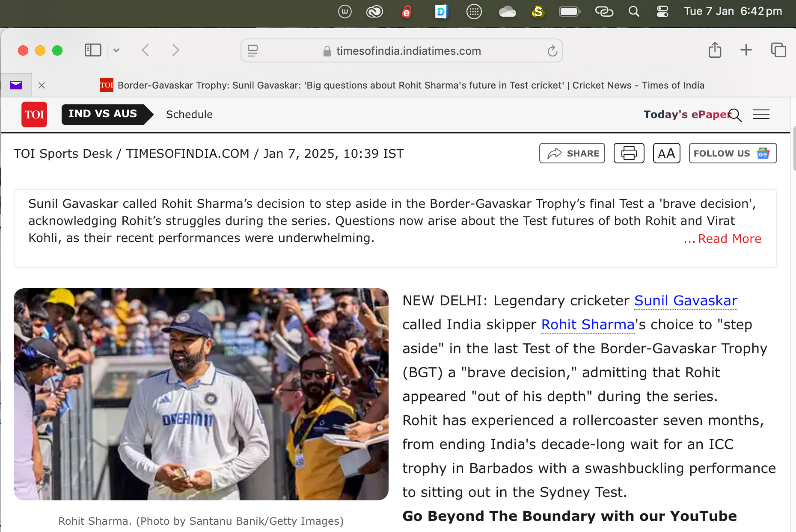Open the Safari share sheet icon
Screen dimensions: 796x532
tap(715, 50)
